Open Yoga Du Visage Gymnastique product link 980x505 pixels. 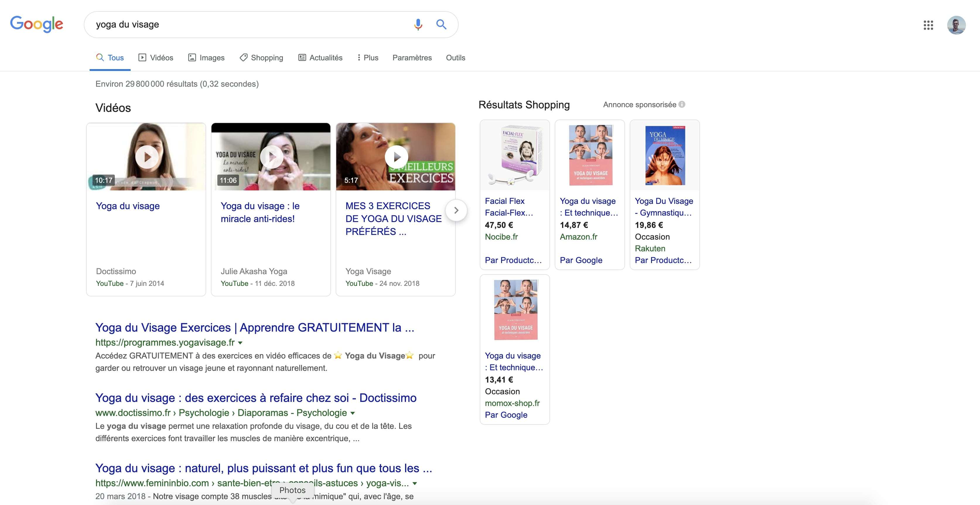pos(664,207)
